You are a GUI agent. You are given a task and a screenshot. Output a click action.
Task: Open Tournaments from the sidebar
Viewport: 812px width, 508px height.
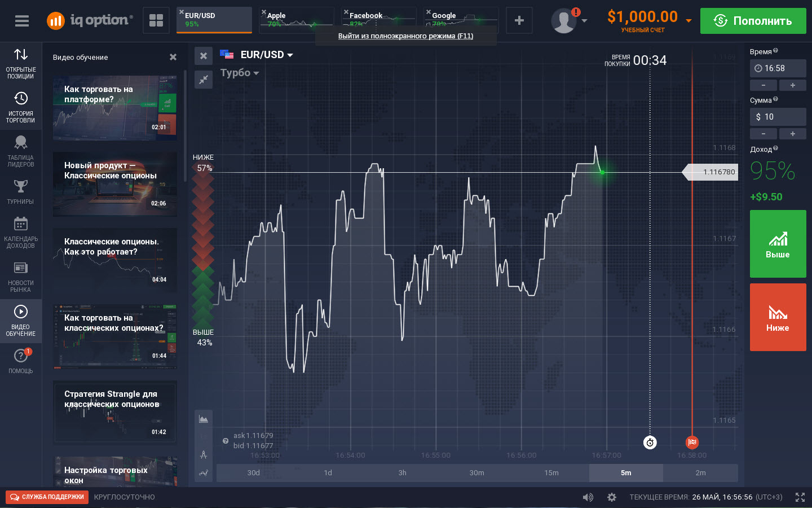pyautogui.click(x=21, y=192)
